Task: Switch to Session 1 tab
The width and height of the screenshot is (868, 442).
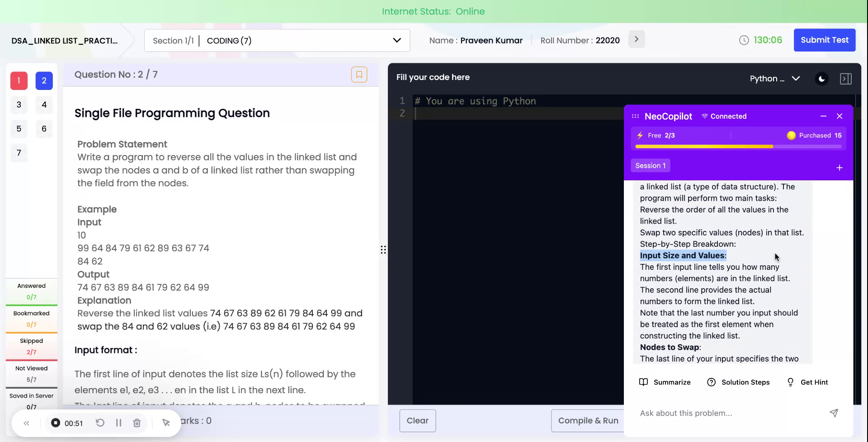Action: click(650, 165)
